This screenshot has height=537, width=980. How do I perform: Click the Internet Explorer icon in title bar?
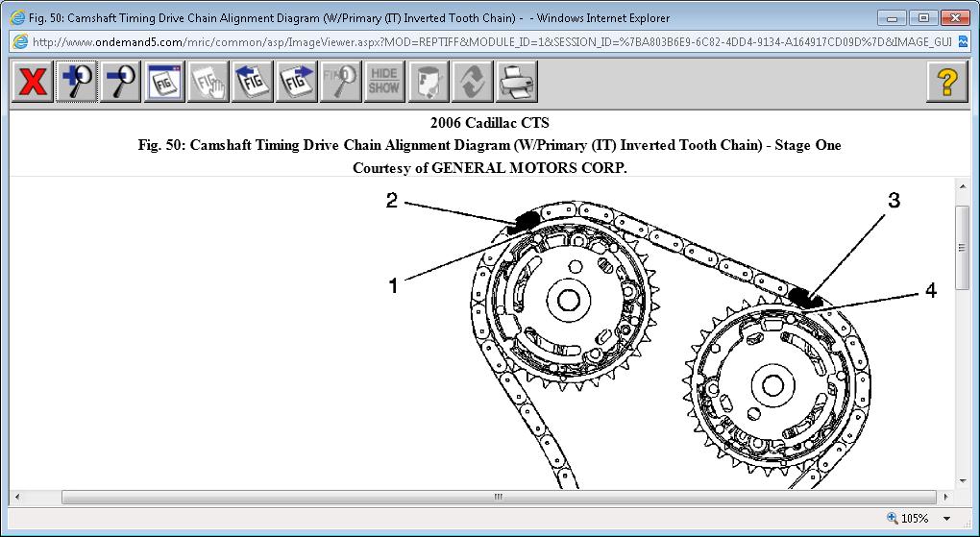pyautogui.click(x=17, y=18)
